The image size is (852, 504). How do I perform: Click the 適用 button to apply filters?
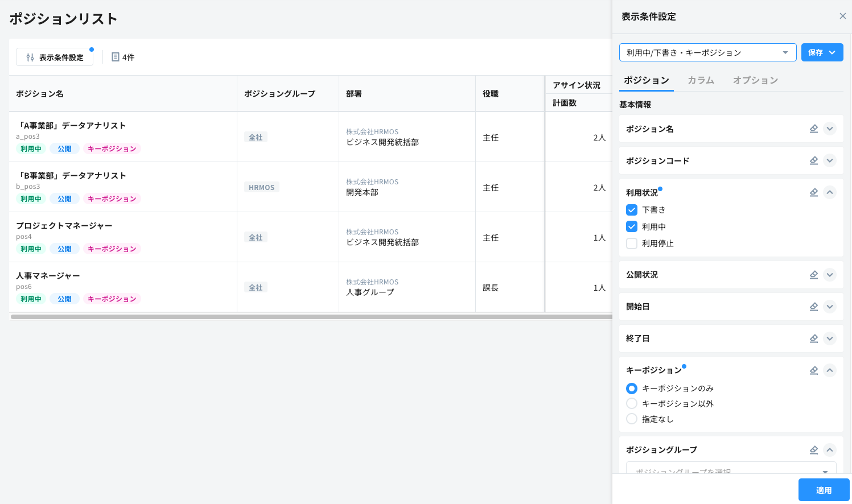824,490
